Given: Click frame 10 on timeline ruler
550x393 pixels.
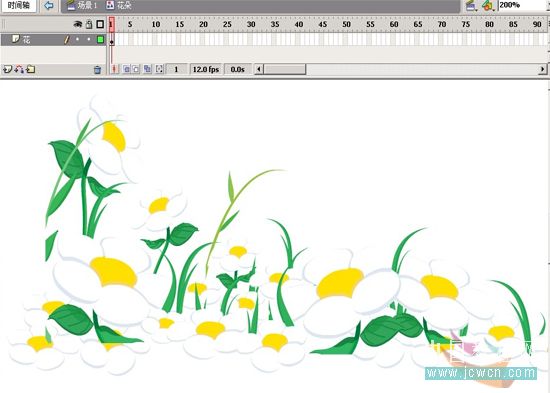Looking at the screenshot, I should pos(156,24).
